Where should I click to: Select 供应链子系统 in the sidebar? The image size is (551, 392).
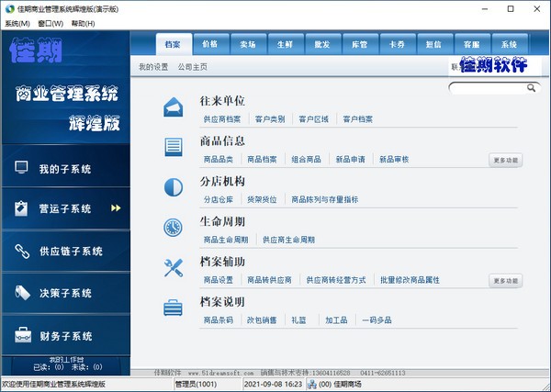pos(71,251)
